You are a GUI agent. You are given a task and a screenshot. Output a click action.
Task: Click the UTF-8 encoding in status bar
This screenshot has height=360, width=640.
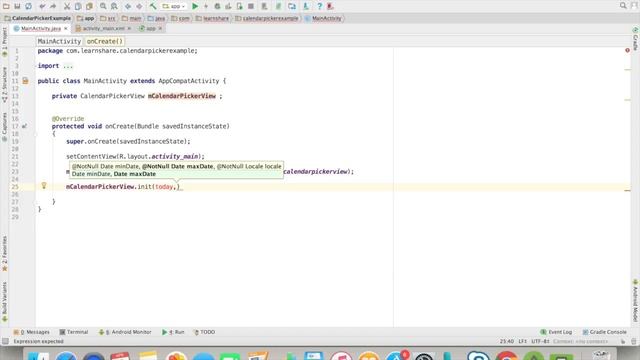[540, 341]
